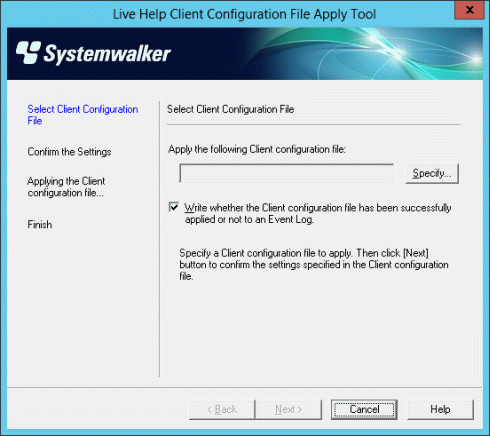Click the Specify... button
This screenshot has width=490, height=436.
[432, 173]
